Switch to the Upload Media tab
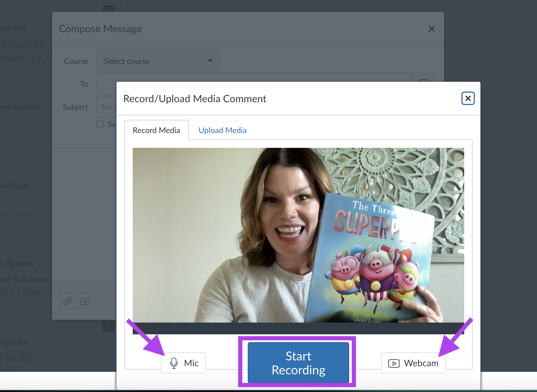The height and width of the screenshot is (392, 537). point(222,130)
